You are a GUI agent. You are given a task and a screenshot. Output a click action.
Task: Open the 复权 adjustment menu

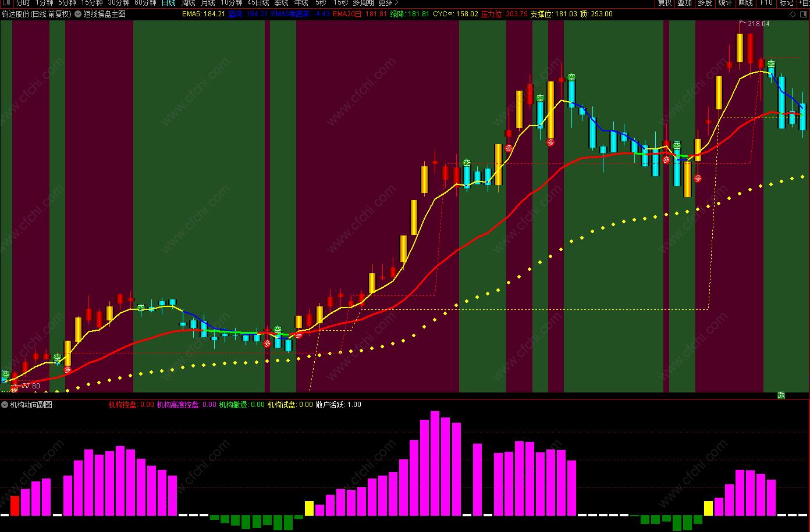(x=665, y=3)
